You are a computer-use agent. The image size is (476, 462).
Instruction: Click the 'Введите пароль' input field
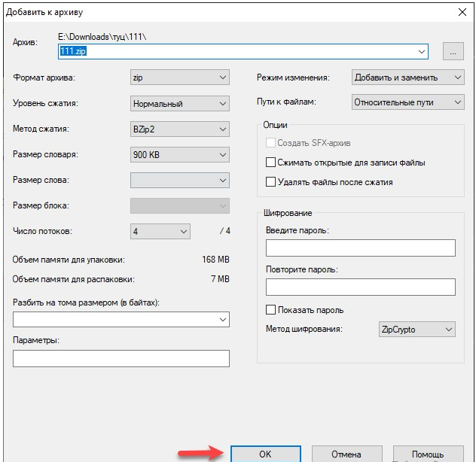pos(360,248)
